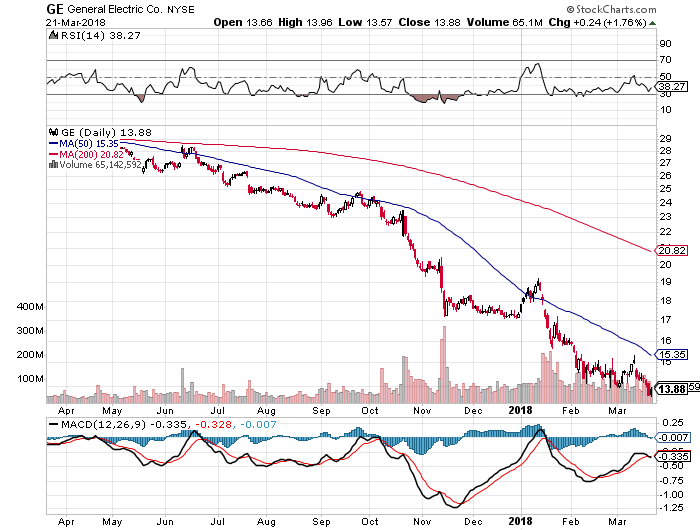Click the MACD histogram value tag -0.007

click(672, 437)
